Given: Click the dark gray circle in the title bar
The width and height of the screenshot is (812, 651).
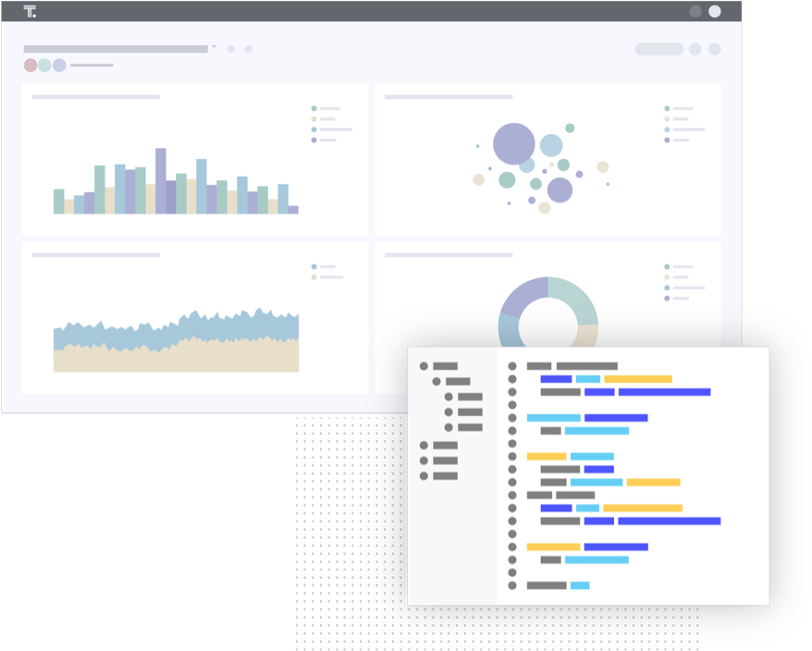Looking at the screenshot, I should pos(695,11).
